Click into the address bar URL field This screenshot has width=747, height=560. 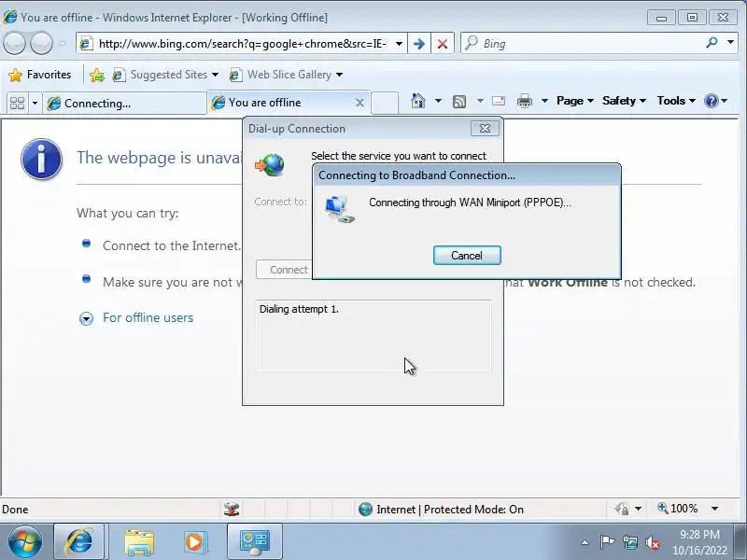[x=242, y=44]
